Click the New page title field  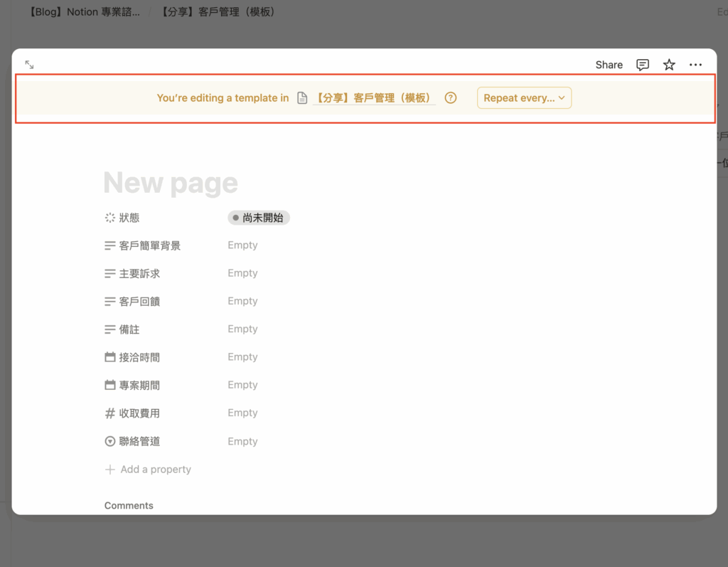[x=171, y=184]
